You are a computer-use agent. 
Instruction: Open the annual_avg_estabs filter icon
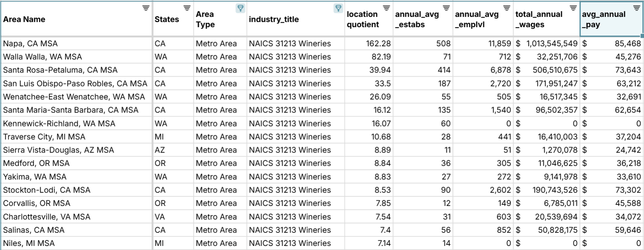[446, 8]
